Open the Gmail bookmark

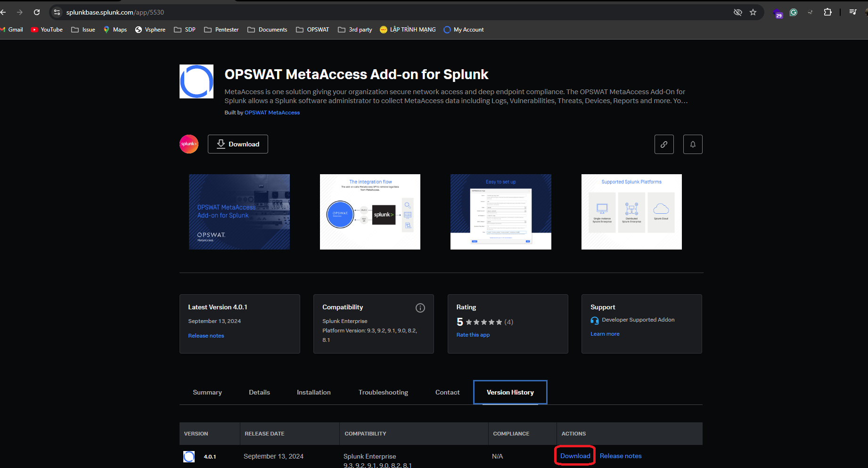tap(12, 30)
